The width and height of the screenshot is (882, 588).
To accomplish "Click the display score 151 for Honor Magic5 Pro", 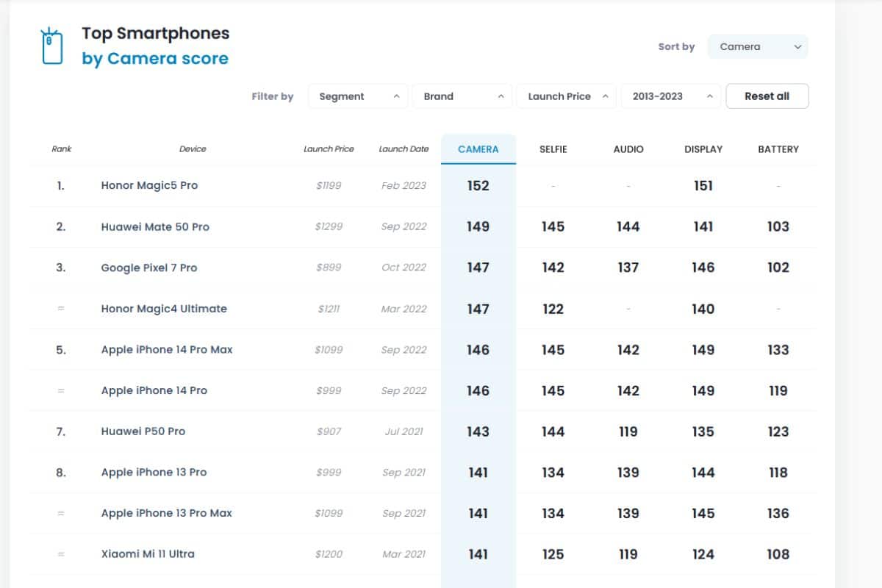I will 703,186.
